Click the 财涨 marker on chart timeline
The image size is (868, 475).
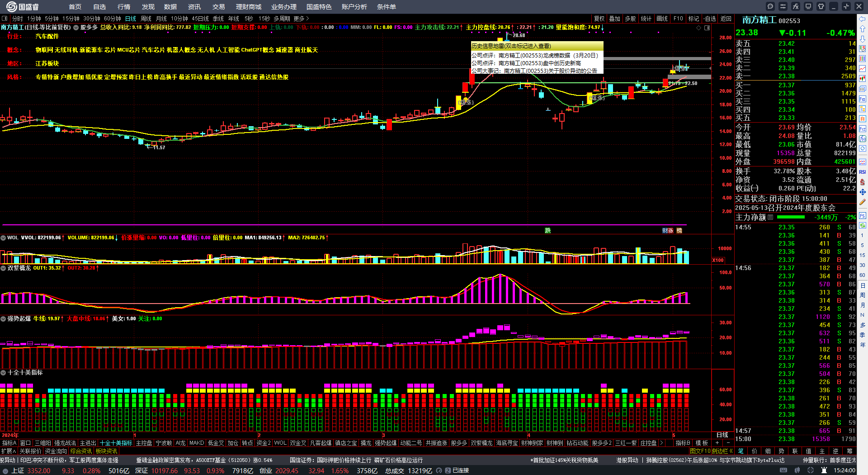point(668,231)
